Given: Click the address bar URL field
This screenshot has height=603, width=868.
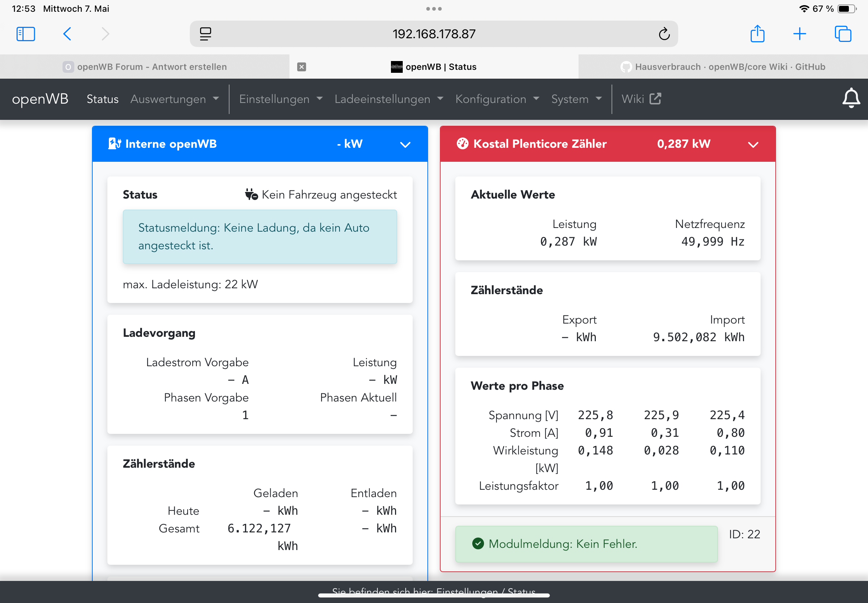Looking at the screenshot, I should coord(434,34).
